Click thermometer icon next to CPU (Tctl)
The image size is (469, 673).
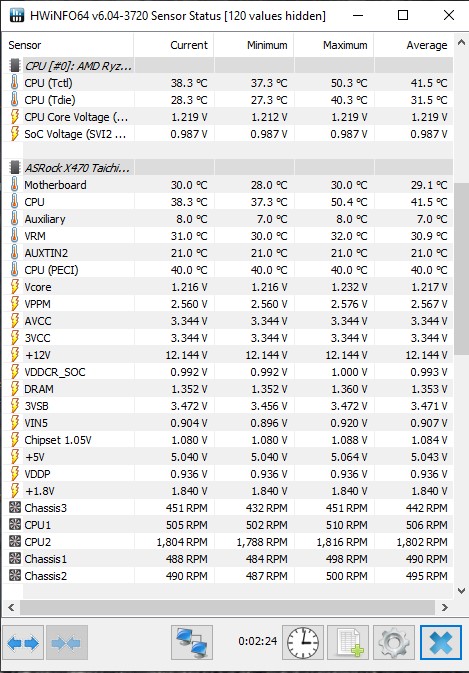(15, 82)
